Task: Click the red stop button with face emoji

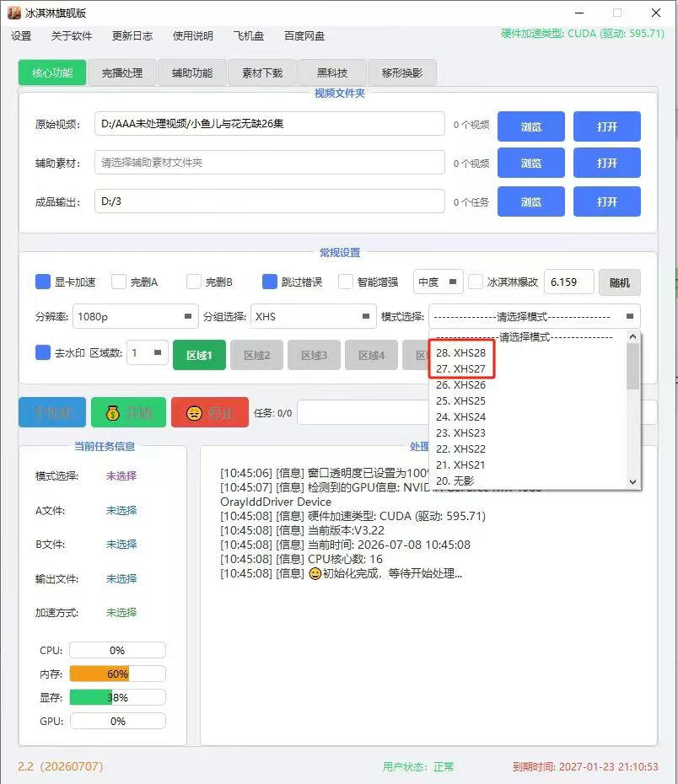Action: click(209, 412)
